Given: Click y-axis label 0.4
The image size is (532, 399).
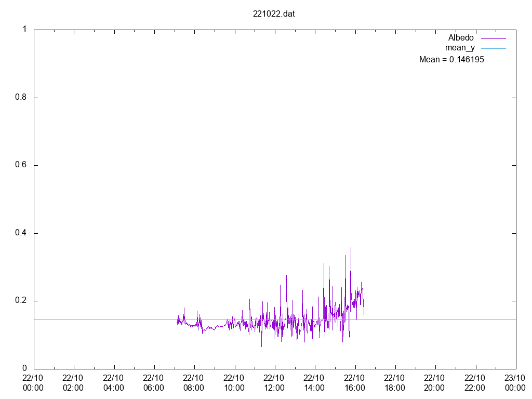Looking at the screenshot, I should [x=21, y=233].
